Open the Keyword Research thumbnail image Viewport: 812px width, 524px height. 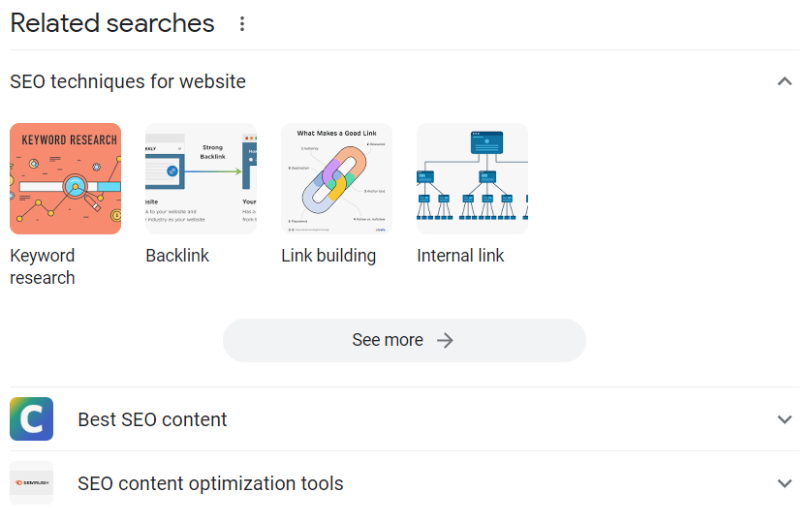pos(66,178)
